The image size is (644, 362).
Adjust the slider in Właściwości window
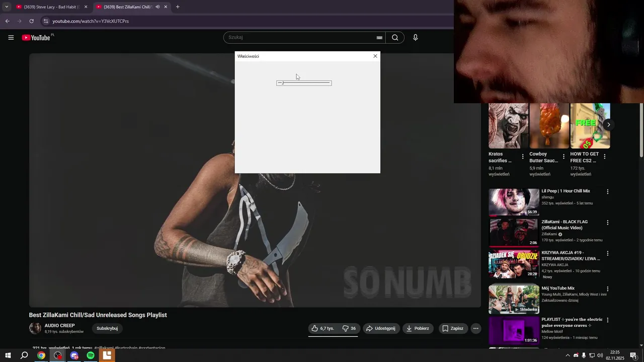[x=304, y=83]
